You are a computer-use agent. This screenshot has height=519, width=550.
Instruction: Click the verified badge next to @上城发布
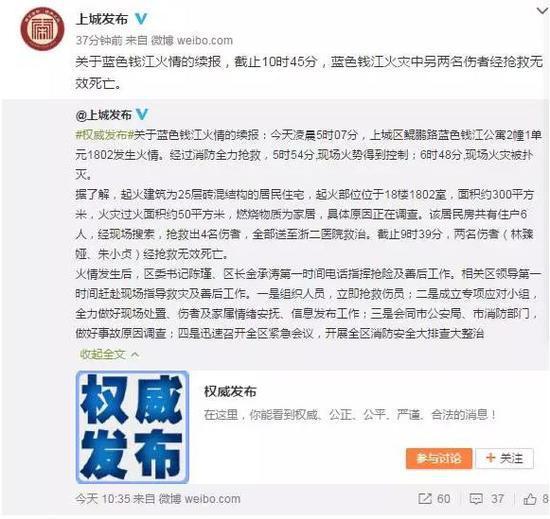pyautogui.click(x=142, y=114)
